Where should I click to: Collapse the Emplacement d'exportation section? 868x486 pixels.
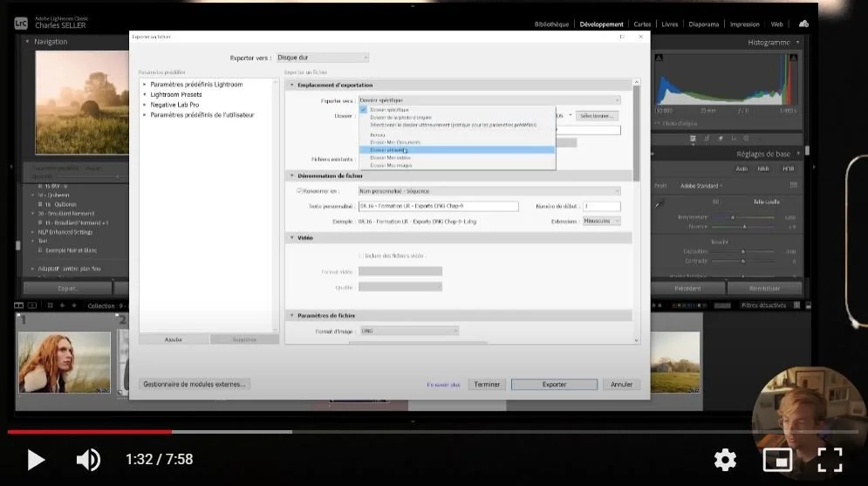292,86
